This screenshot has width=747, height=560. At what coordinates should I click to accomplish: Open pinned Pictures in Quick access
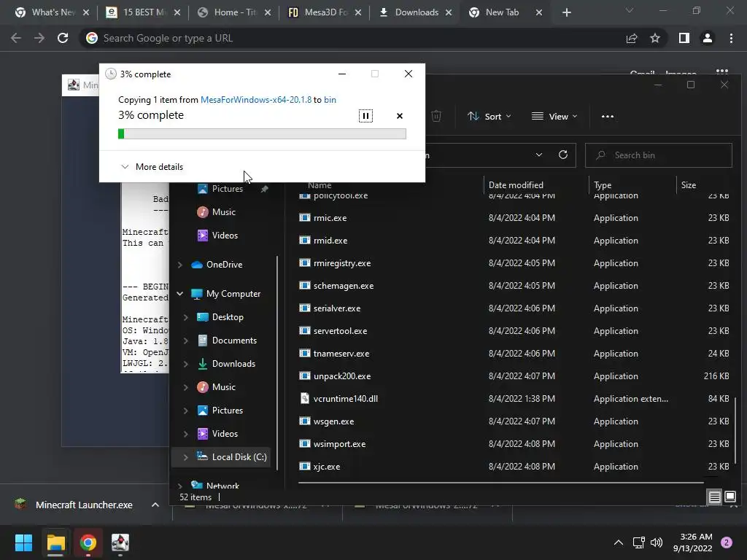coord(227,189)
